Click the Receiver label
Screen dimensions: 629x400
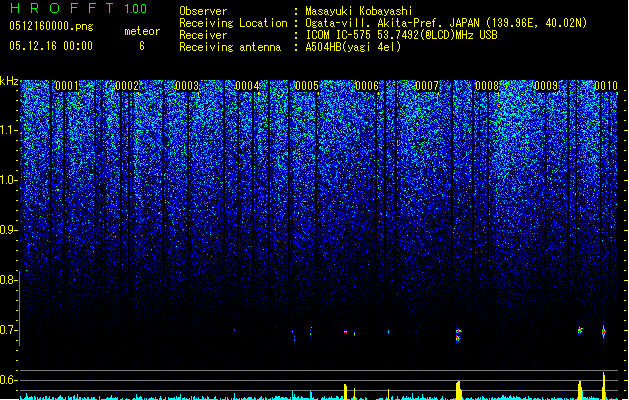[x=203, y=35]
